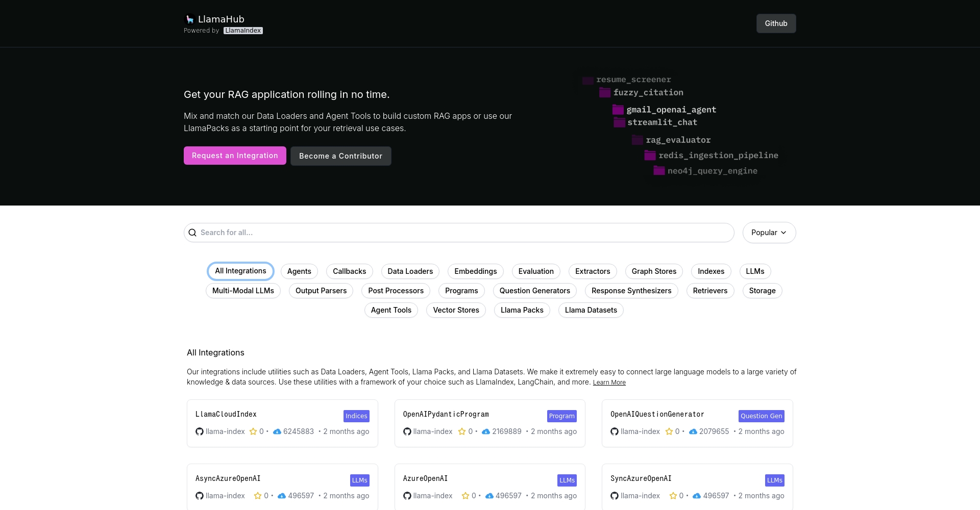
Task: Filter by Callbacks category
Action: point(350,271)
